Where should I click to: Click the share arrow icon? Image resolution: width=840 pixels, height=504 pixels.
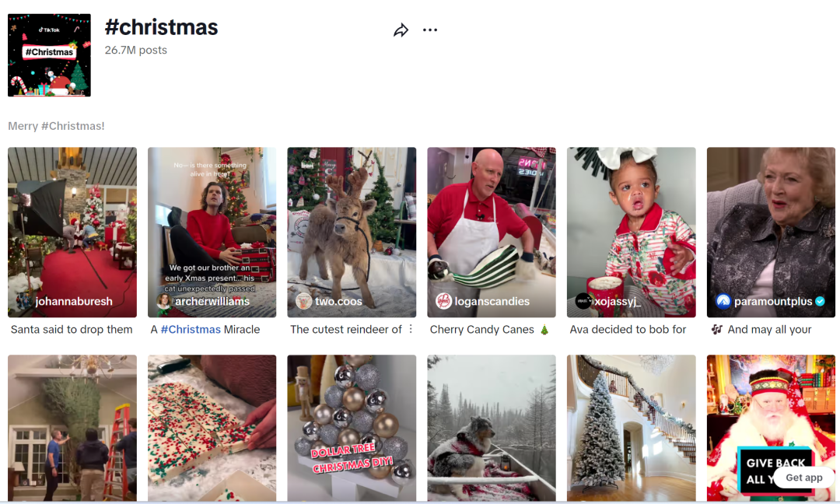(x=401, y=30)
